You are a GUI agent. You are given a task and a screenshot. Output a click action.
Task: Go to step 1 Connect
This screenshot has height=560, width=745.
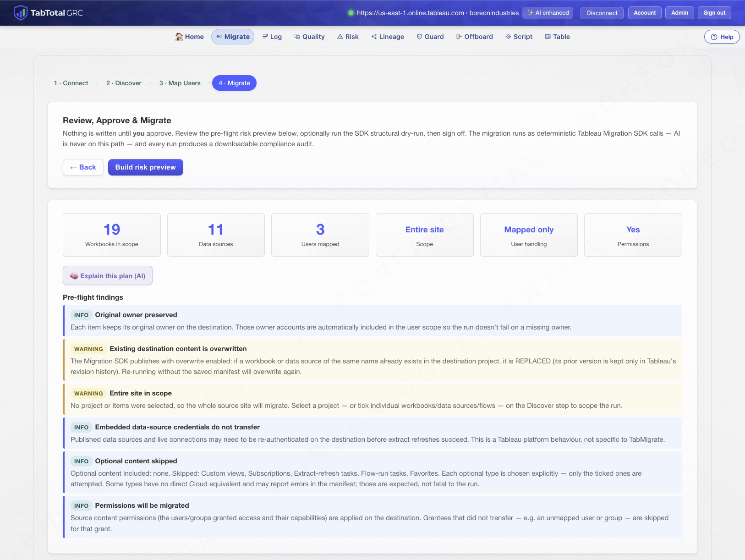tap(71, 83)
